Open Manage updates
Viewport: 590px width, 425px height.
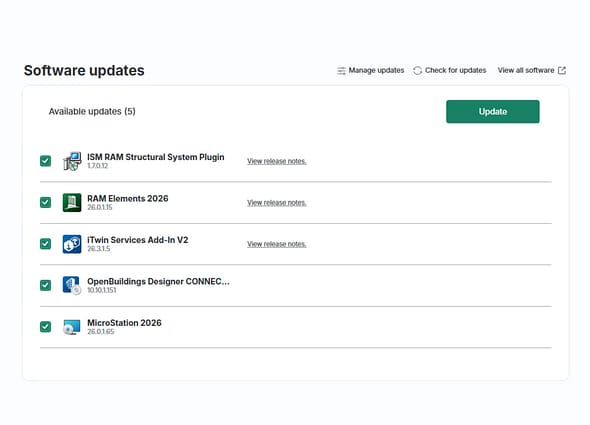pyautogui.click(x=371, y=70)
